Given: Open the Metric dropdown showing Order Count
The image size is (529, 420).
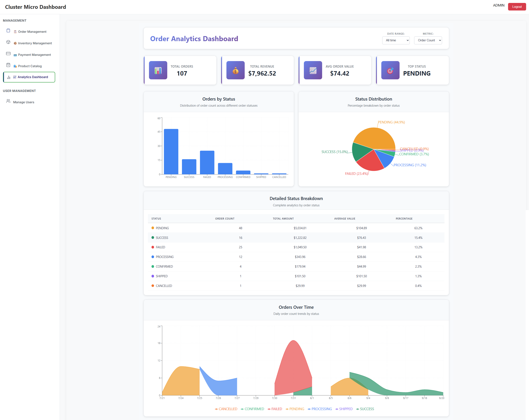Looking at the screenshot, I should tap(428, 40).
